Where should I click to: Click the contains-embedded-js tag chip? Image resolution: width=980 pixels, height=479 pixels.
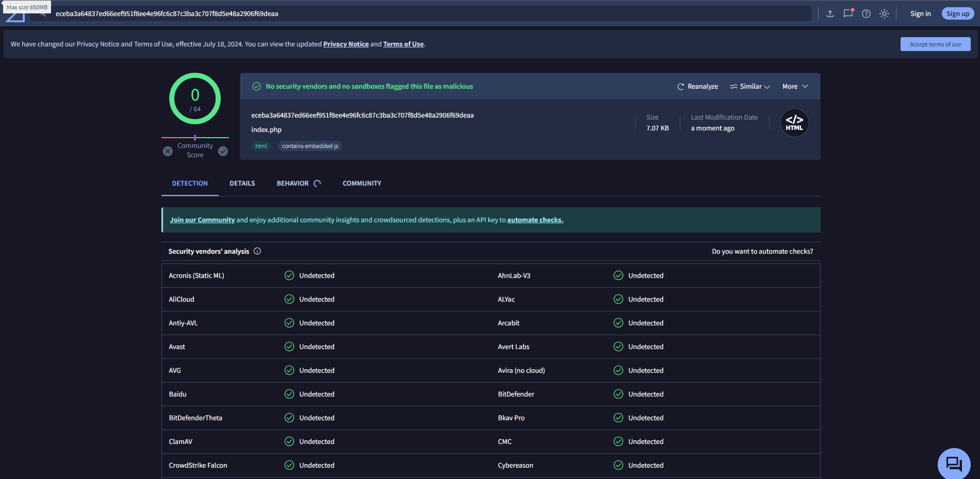point(310,146)
